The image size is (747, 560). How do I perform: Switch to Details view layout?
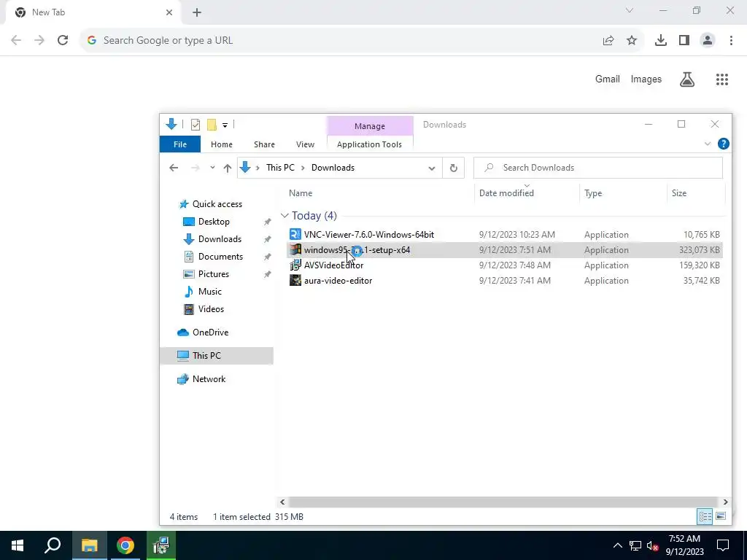click(705, 516)
